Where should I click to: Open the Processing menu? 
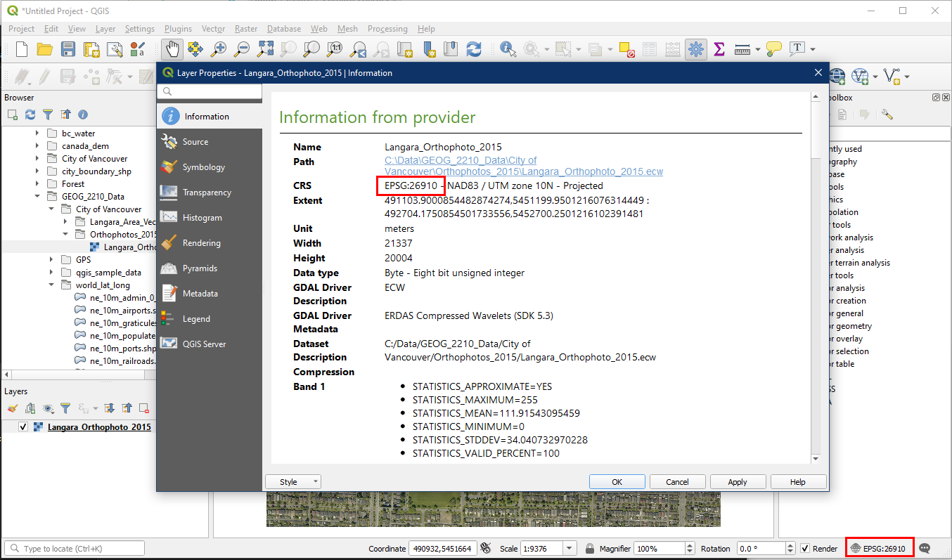pyautogui.click(x=387, y=29)
